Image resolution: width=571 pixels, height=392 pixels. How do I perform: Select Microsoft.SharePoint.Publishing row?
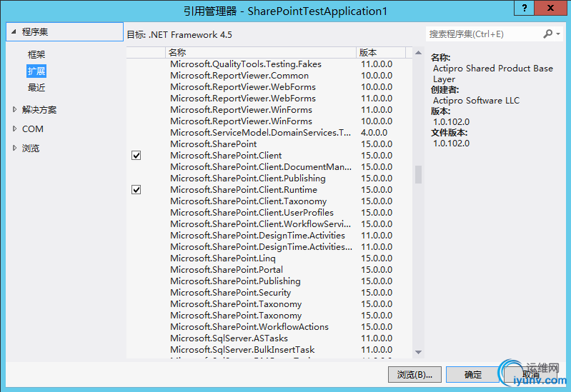pyautogui.click(x=269, y=281)
